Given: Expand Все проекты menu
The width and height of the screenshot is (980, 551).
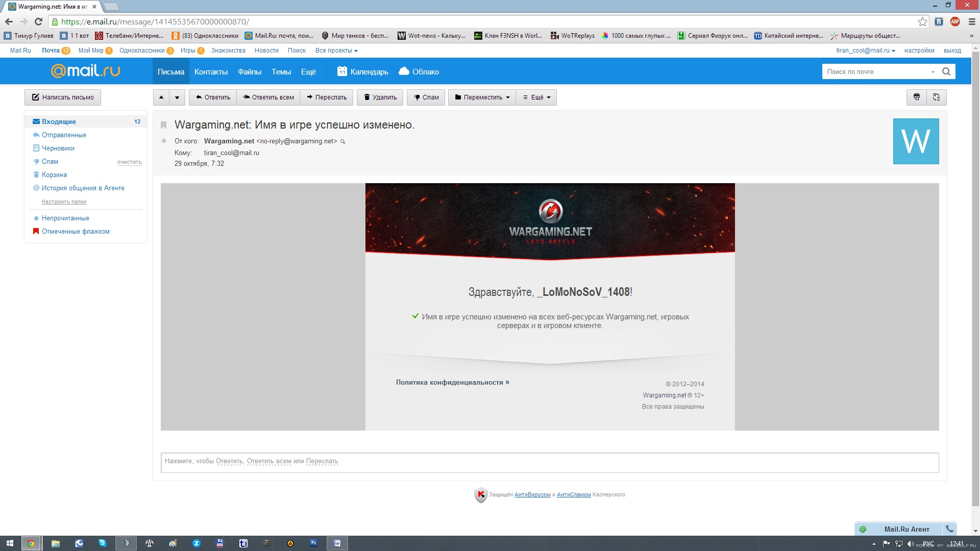Looking at the screenshot, I should (x=336, y=51).
